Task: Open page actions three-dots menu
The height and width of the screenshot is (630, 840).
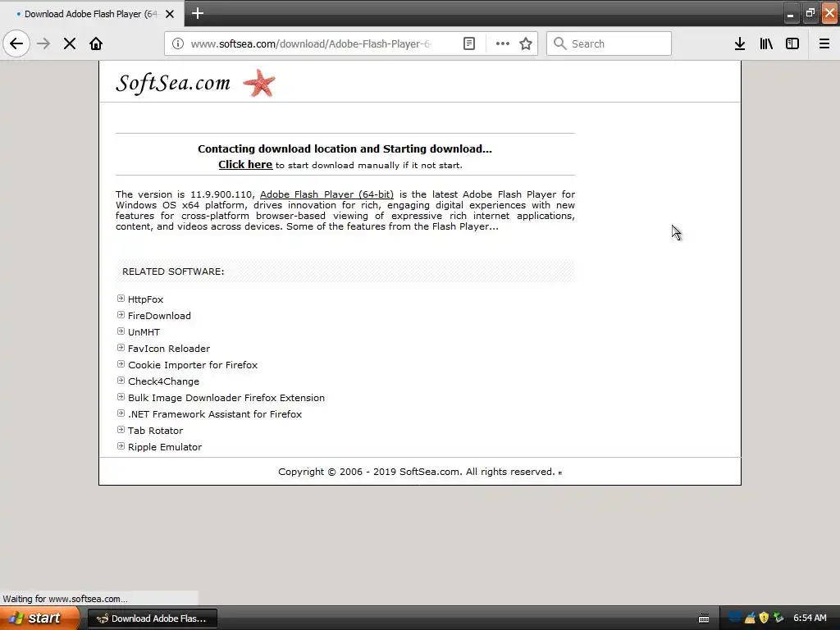Action: (x=503, y=43)
